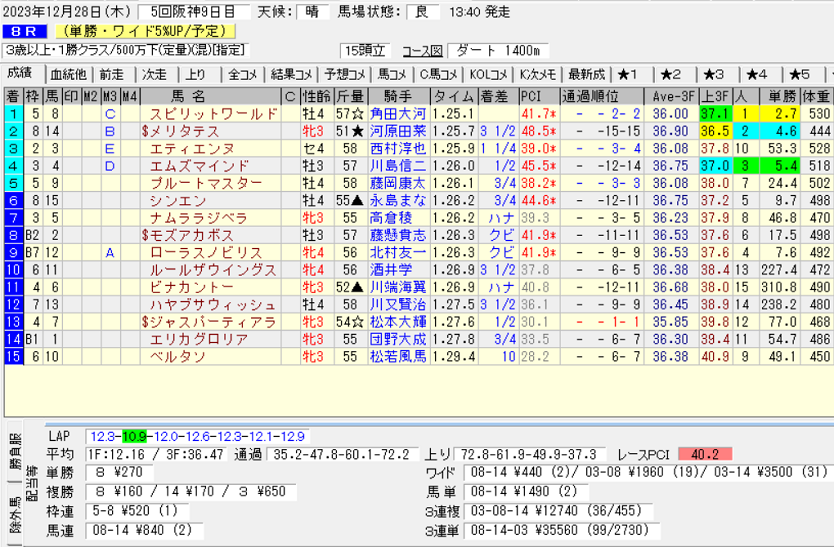This screenshot has width=834, height=547.
Task: Select the 勝負服 vertical side tab
Action: point(13,451)
